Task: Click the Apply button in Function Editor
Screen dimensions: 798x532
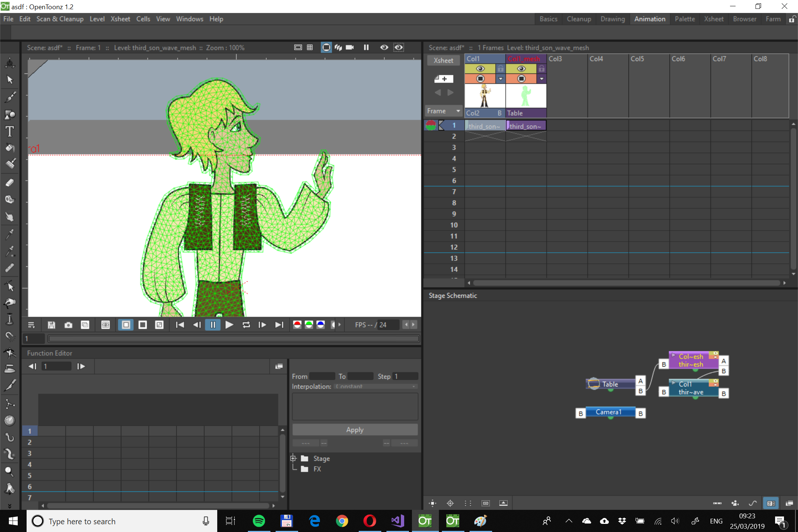Action: pos(355,430)
